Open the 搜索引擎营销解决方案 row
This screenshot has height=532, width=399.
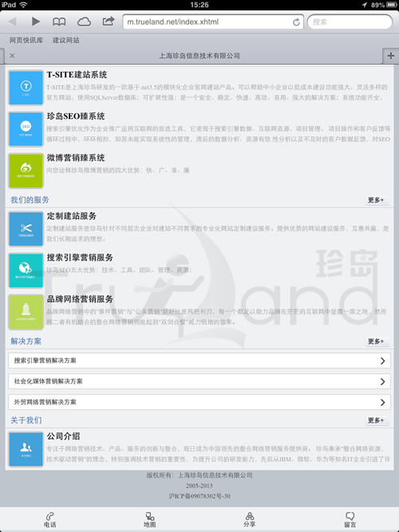pyautogui.click(x=199, y=361)
